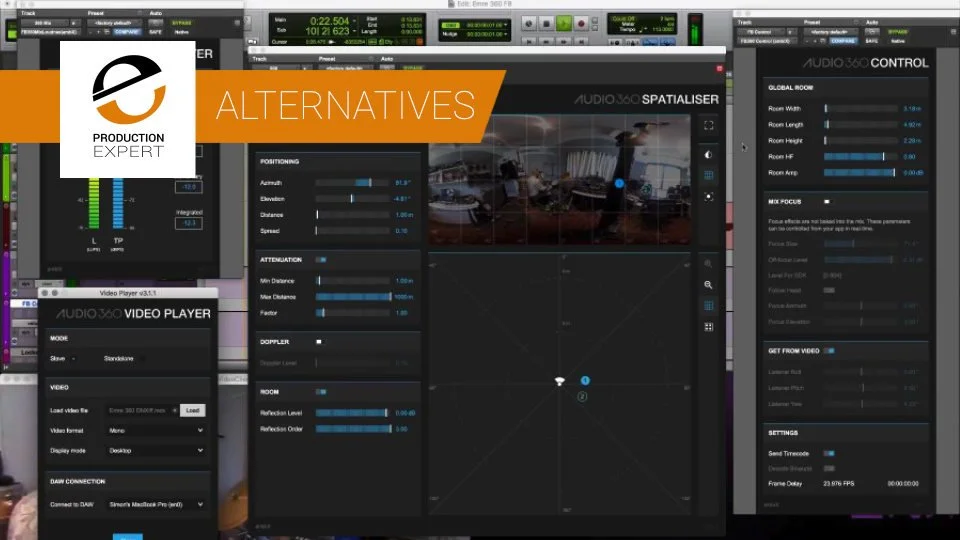Click the Elevation slider in Positioning
960x540 pixels.
tap(353, 199)
